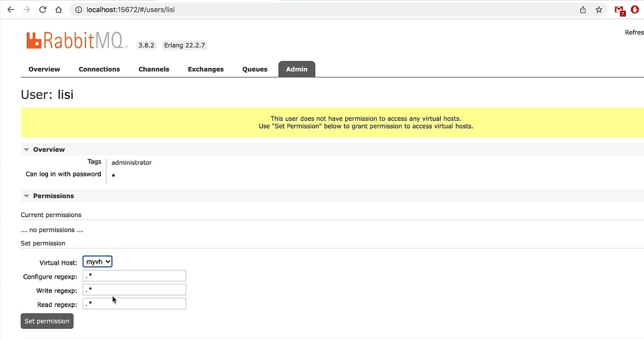The width and height of the screenshot is (644, 339).
Task: Open the Exchanges tab
Action: coord(206,69)
